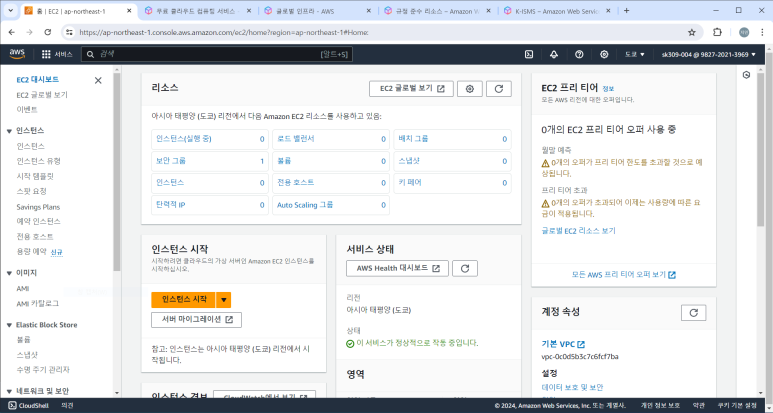Collapse the Elastic Block Store section
Viewport: 773px width, 413px height.
[9, 325]
